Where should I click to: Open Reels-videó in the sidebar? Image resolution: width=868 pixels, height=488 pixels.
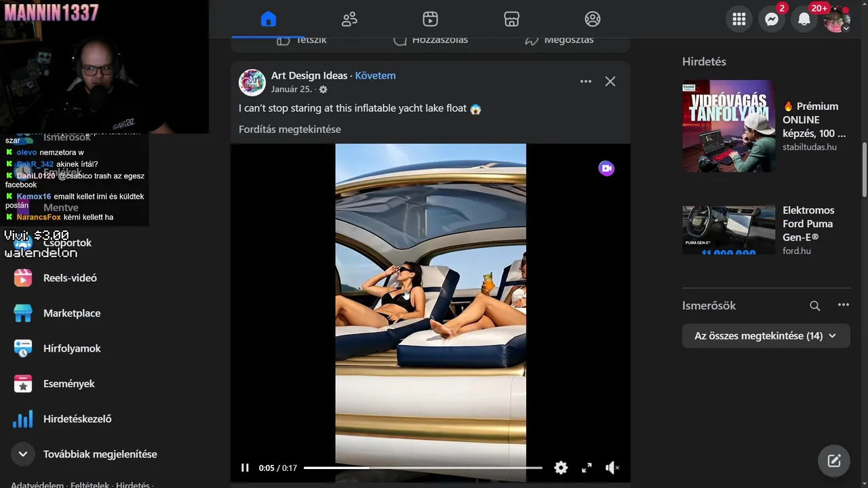tap(69, 278)
